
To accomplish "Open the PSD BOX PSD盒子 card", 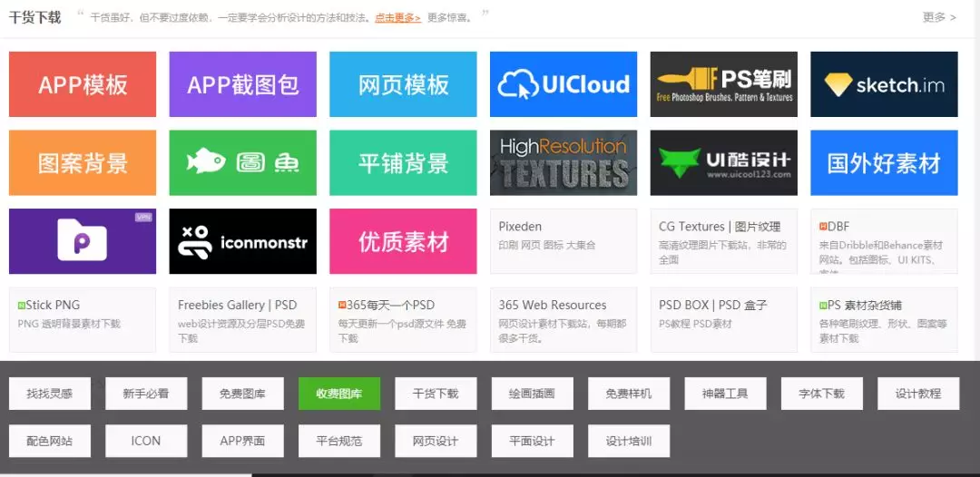I will 724,320.
